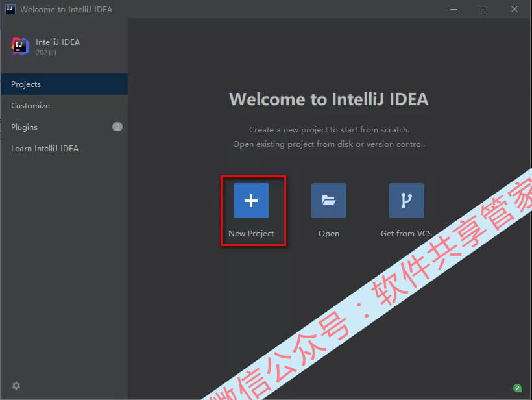Image resolution: width=532 pixels, height=400 pixels.
Task: Close the Welcome to IntelliJ IDEA window
Action: [514, 9]
